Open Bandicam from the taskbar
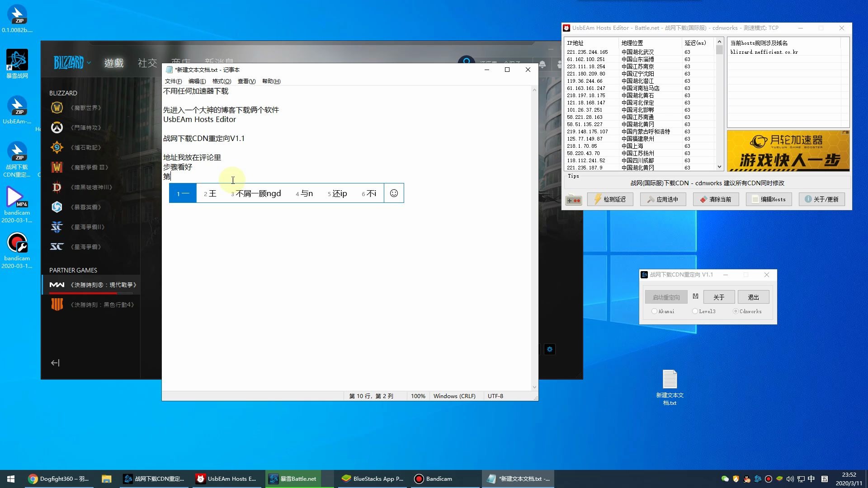The height and width of the screenshot is (488, 868). [x=433, y=479]
